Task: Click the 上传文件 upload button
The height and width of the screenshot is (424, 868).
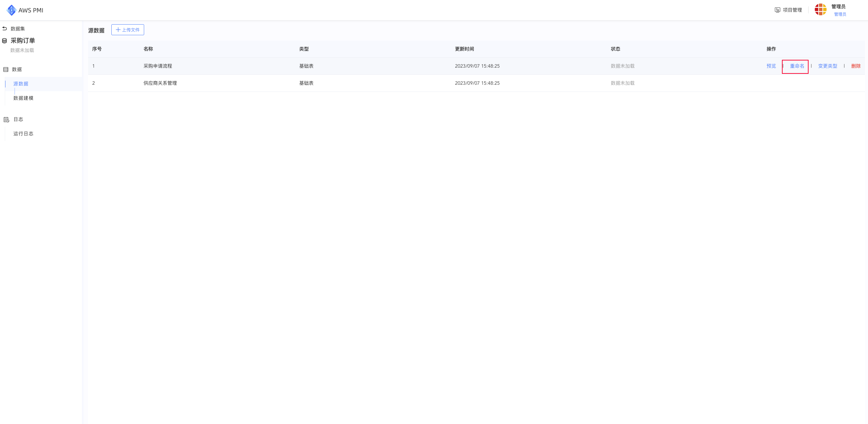Action: [x=128, y=30]
